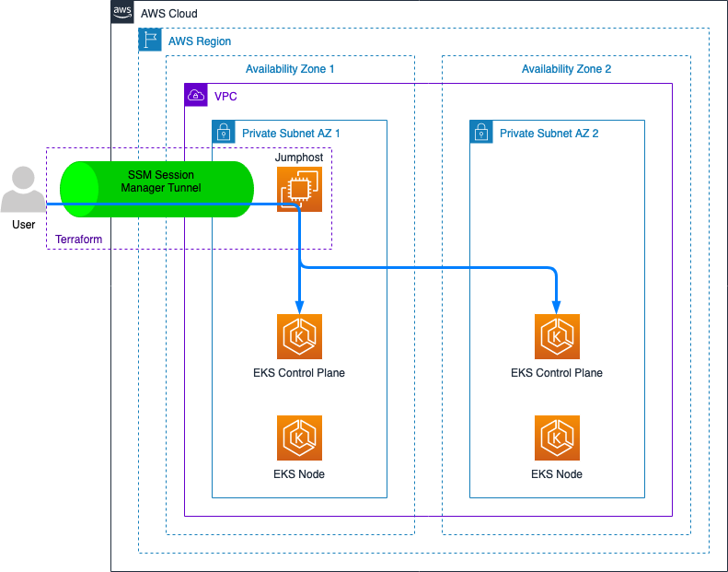Click the VPC cloud icon
Image resolution: width=728 pixels, height=572 pixels.
(x=196, y=95)
